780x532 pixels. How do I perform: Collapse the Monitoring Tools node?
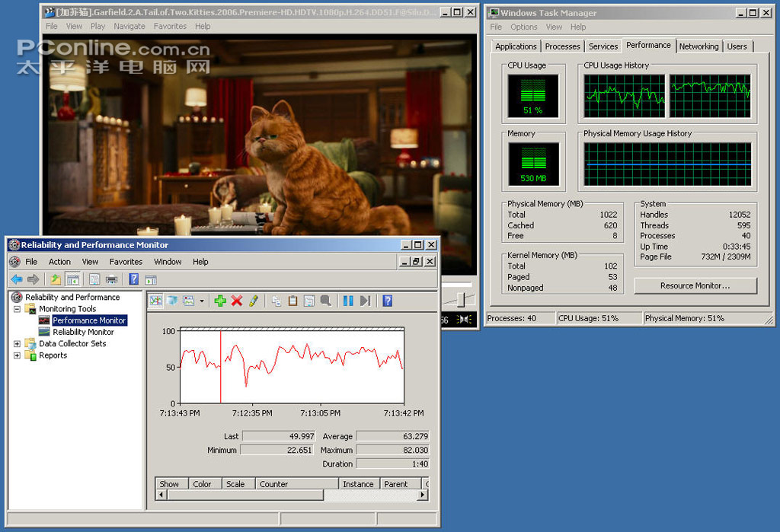[17, 309]
